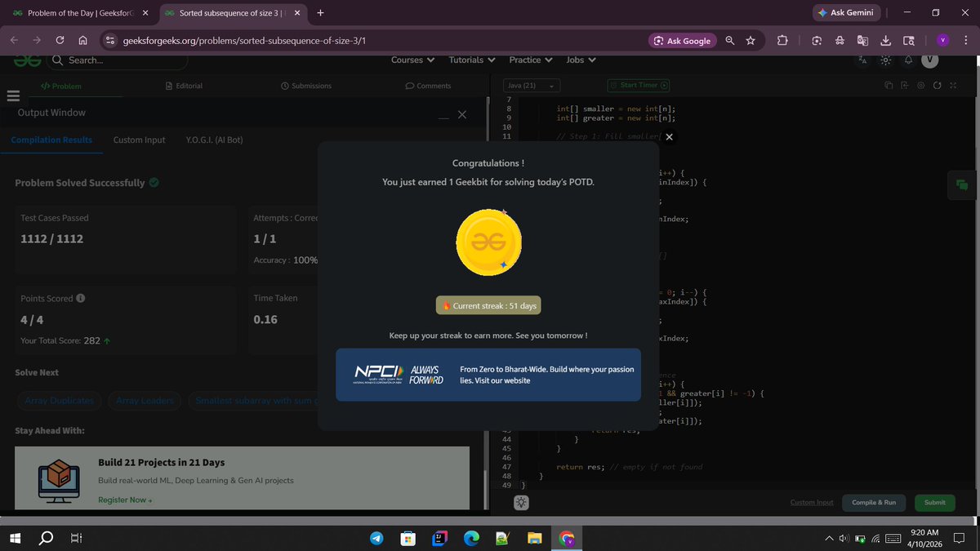Click the GeeksforGeeks Search box

coord(118,60)
